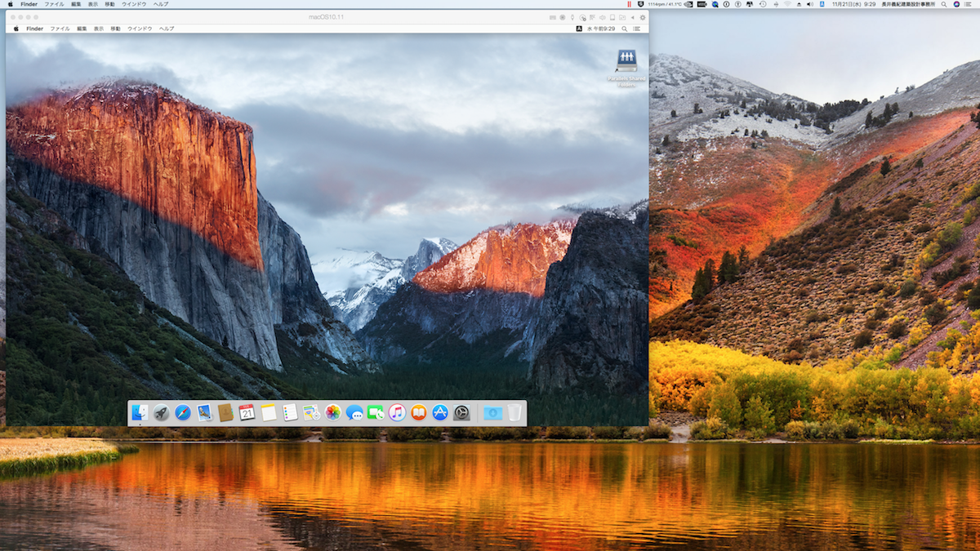The image size is (980, 551).
Task: Open Downloads folder in the guest dock
Action: 492,413
